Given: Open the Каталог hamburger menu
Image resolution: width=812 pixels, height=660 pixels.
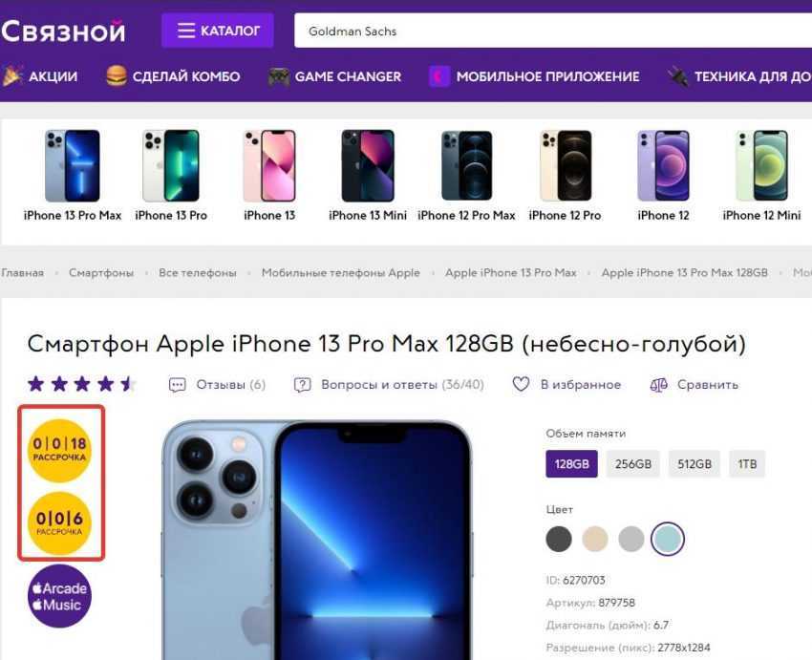Looking at the screenshot, I should [218, 31].
